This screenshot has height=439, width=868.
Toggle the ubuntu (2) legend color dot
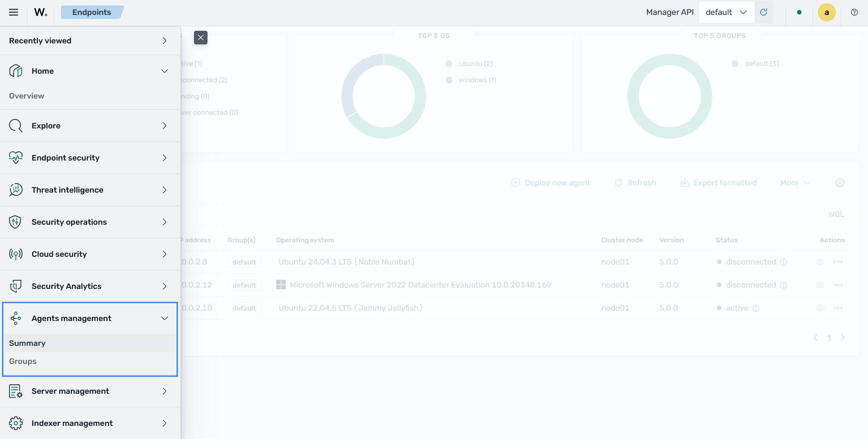pyautogui.click(x=449, y=64)
